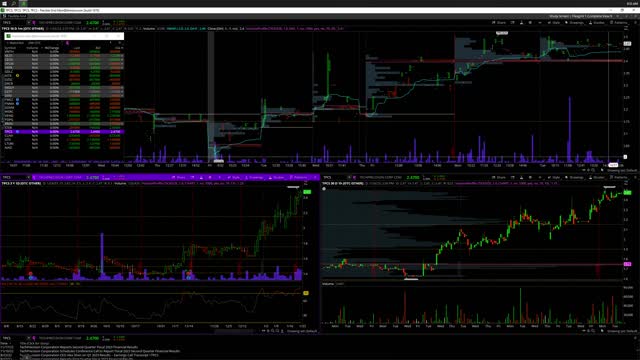Open flask icon in top chart toolbar
The height and width of the screenshot is (360, 640).
[x=521, y=22]
